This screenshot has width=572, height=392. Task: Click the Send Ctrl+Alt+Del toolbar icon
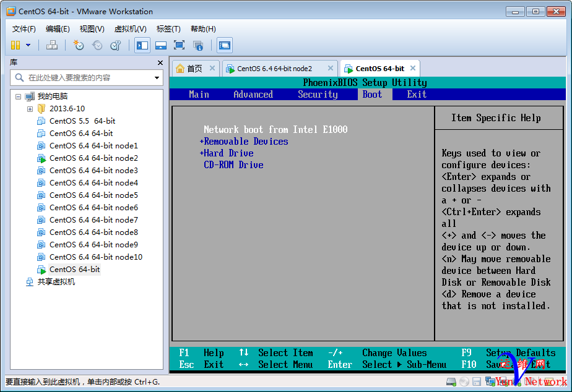pyautogui.click(x=52, y=45)
